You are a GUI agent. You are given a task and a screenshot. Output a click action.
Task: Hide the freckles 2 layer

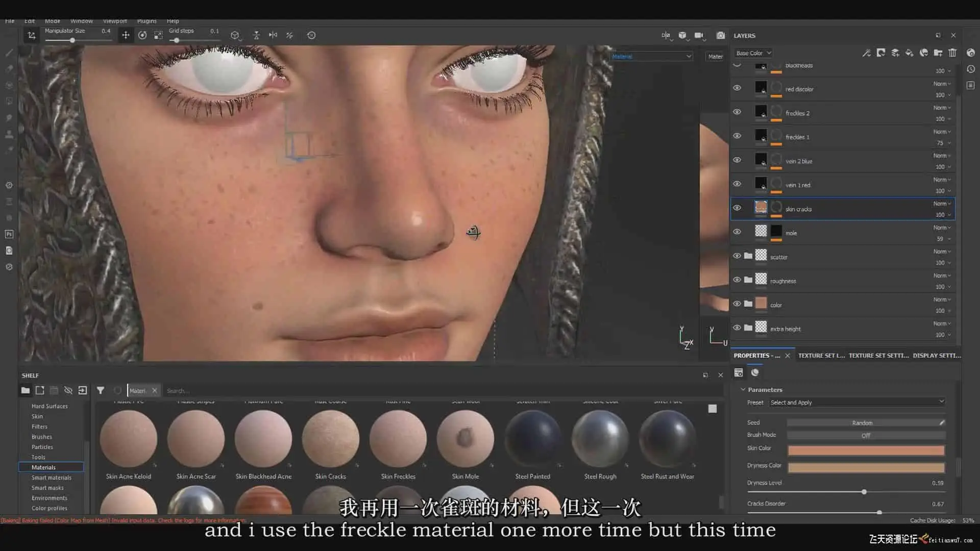click(737, 112)
